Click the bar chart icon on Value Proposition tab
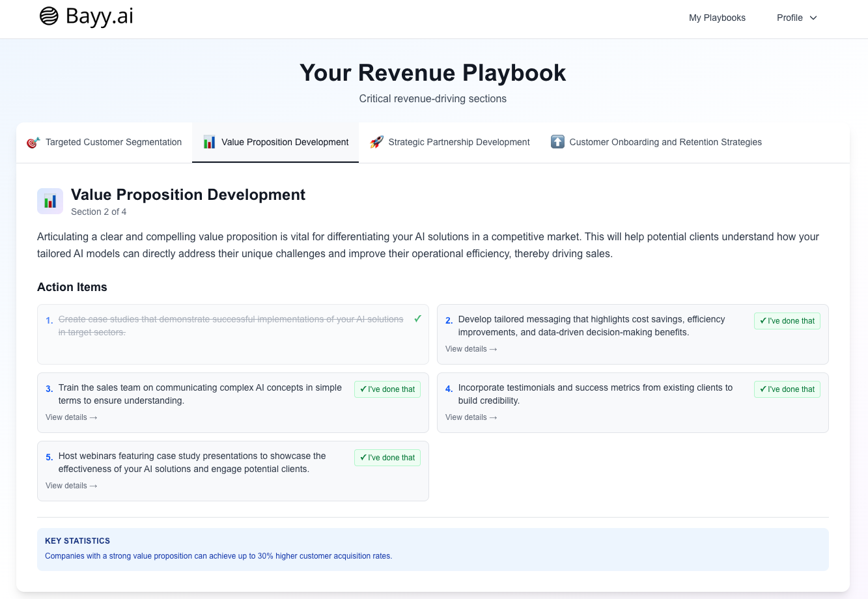The image size is (868, 599). (x=209, y=141)
